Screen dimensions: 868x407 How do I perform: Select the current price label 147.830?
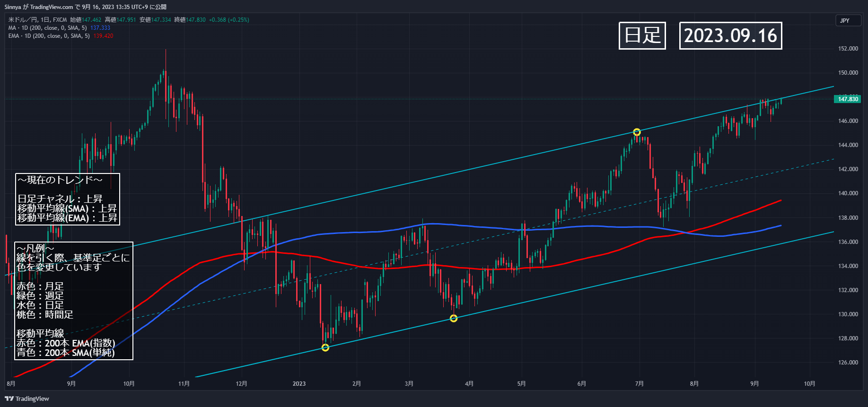[847, 99]
